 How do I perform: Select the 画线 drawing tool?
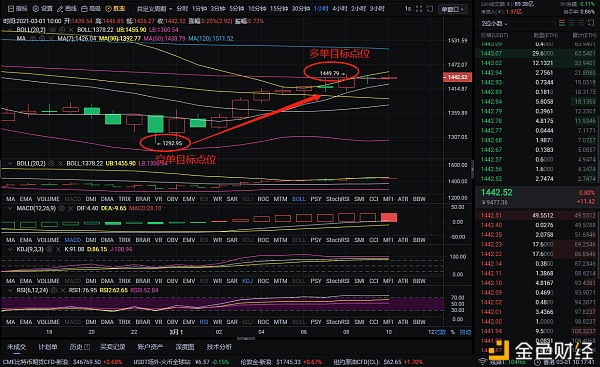[67, 8]
